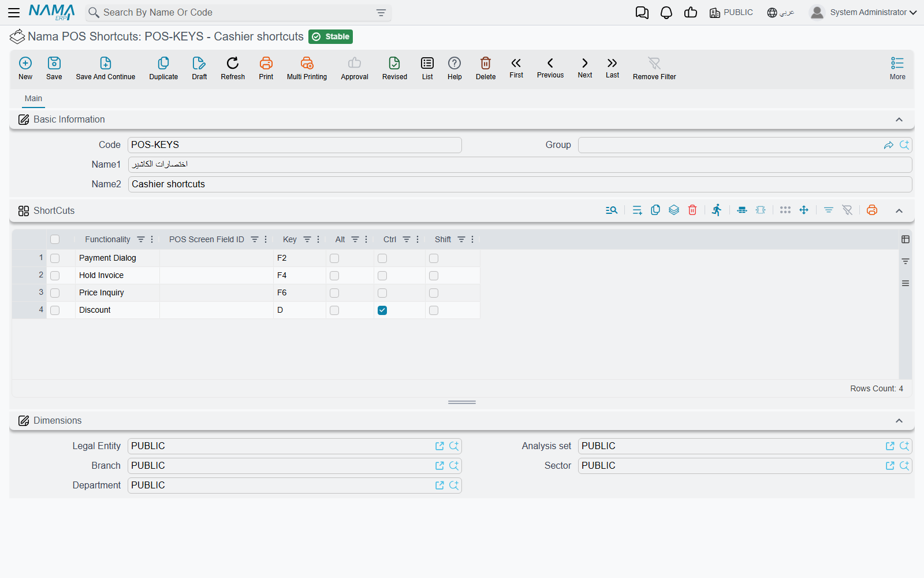This screenshot has width=924, height=578.
Task: Toggle the grid select-all checkbox
Action: [x=55, y=239]
